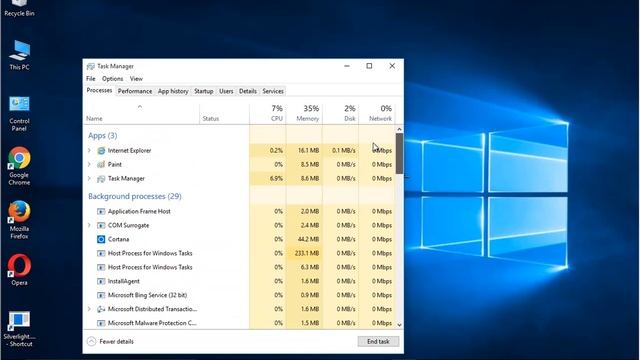Switch to the Performance tab
The image size is (640, 360).
click(x=135, y=91)
